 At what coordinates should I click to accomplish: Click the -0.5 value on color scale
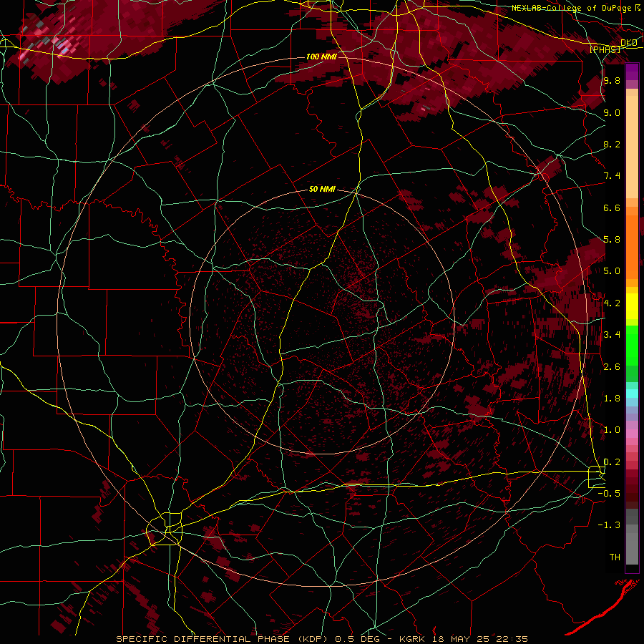609,494
